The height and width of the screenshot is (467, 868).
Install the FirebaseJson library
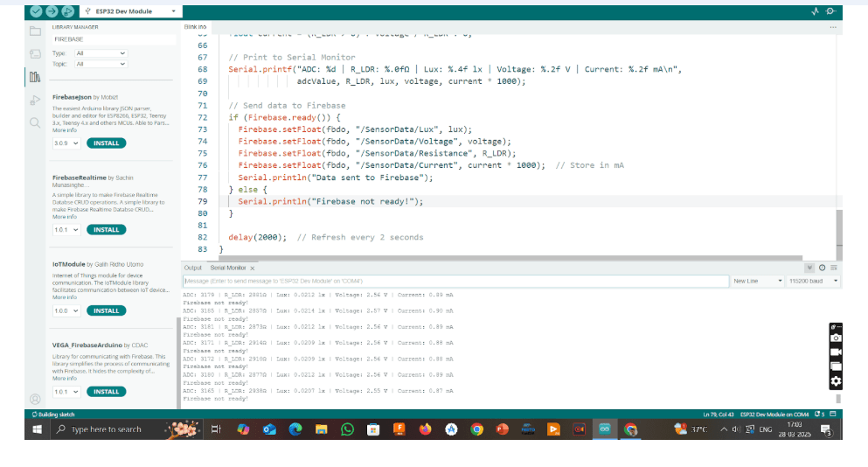click(x=106, y=143)
